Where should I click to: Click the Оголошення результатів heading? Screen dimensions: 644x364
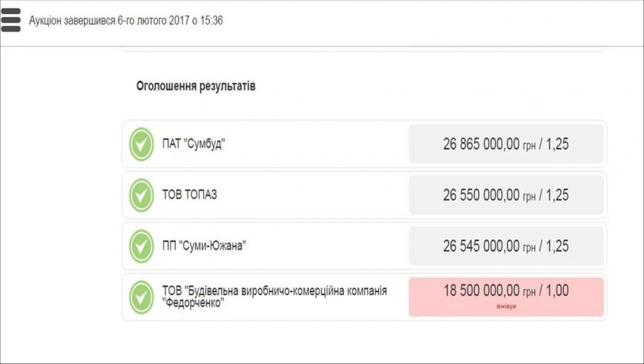(x=196, y=86)
